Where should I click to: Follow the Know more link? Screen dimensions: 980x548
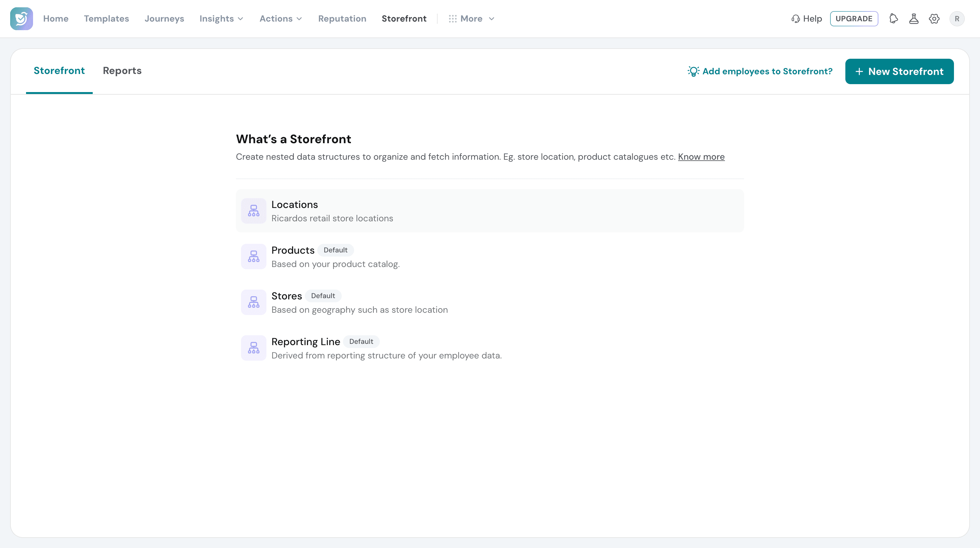(x=701, y=157)
